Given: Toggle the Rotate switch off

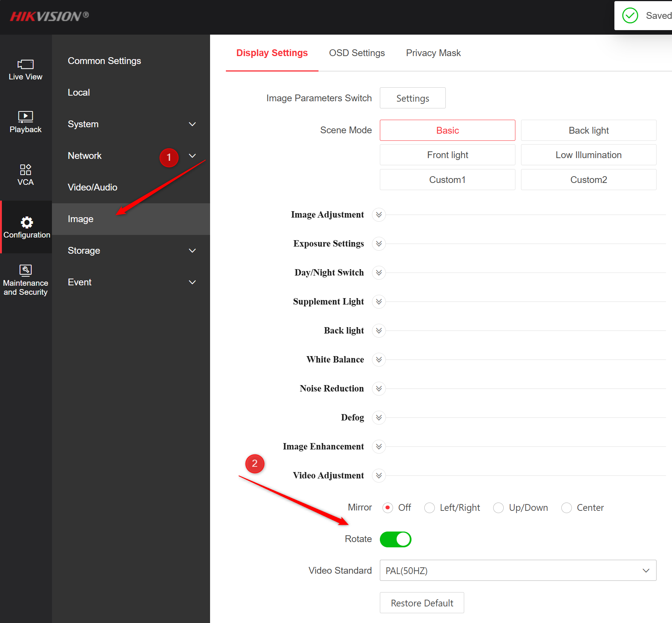Looking at the screenshot, I should click(396, 539).
